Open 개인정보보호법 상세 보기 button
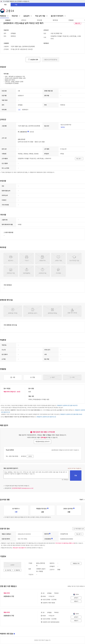This screenshot has width=85, height=644. click(x=42, y=441)
